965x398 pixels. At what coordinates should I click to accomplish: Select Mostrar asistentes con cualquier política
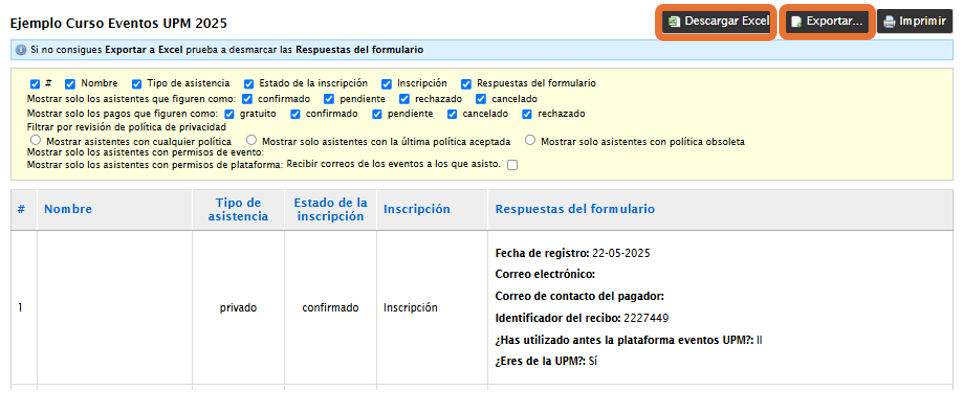click(x=35, y=140)
